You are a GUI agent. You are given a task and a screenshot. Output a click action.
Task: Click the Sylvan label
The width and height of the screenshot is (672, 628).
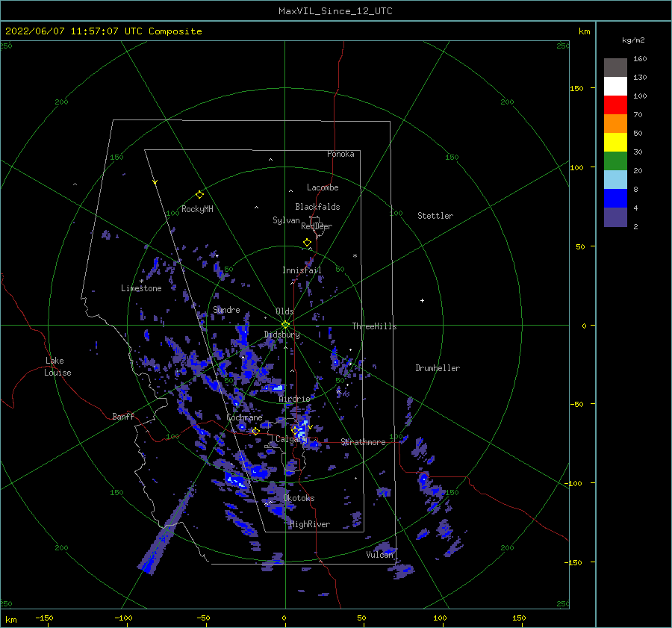[x=286, y=220]
